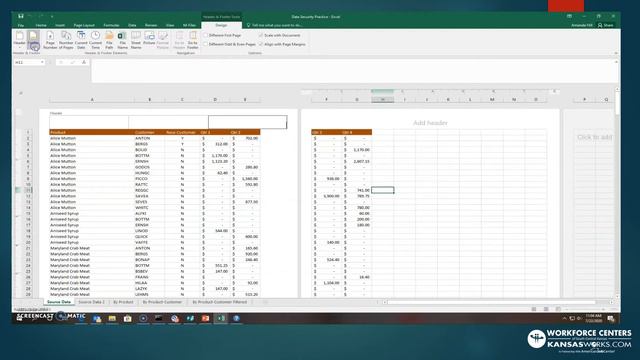Screen dimensions: 640x360
Task: Click the center header section box
Action: point(168,122)
